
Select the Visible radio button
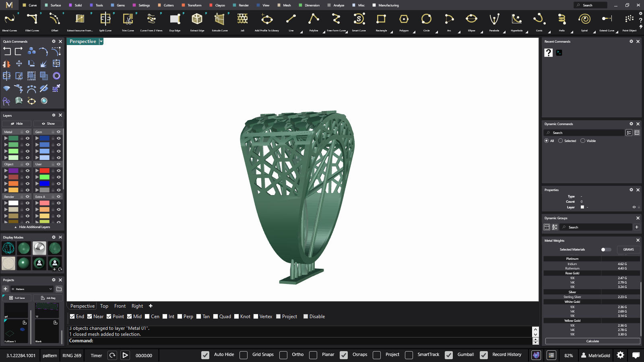[x=583, y=141]
